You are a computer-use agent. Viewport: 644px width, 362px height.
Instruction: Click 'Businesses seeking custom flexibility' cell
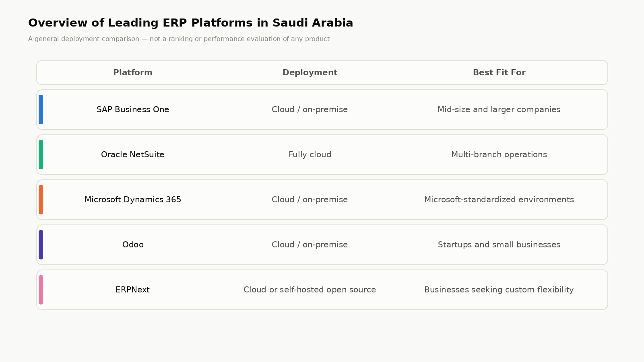(499, 290)
